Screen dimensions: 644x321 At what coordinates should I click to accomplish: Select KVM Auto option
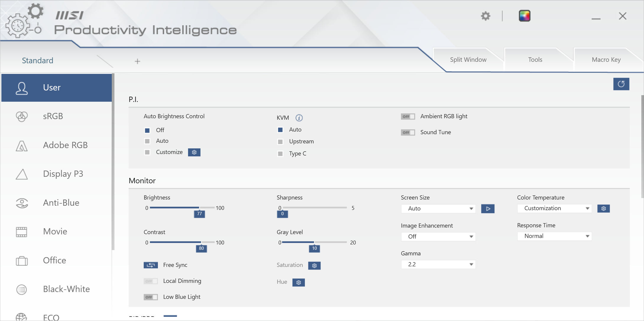[x=280, y=130]
